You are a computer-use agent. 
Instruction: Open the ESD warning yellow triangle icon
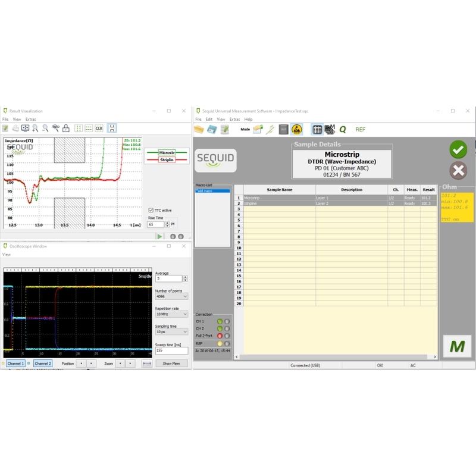point(296,130)
